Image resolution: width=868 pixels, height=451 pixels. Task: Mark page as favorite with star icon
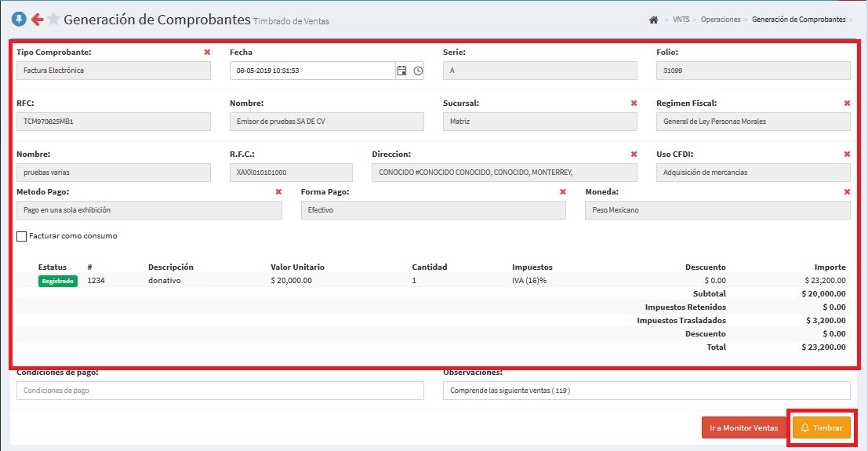(53, 20)
